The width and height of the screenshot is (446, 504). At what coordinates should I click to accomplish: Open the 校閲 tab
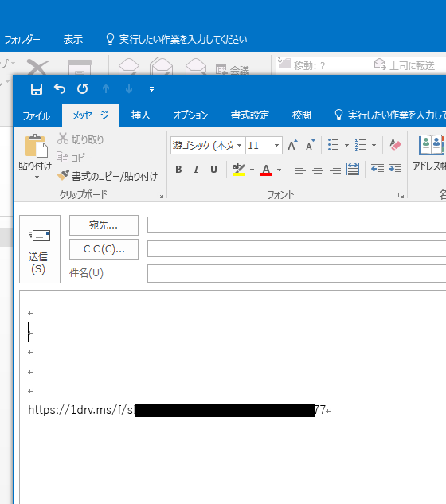(302, 115)
